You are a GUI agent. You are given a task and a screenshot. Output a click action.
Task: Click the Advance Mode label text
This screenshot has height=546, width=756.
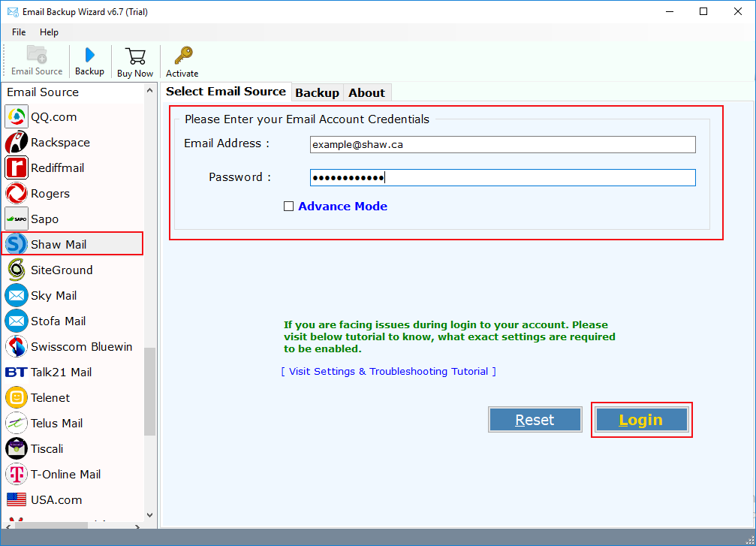343,207
